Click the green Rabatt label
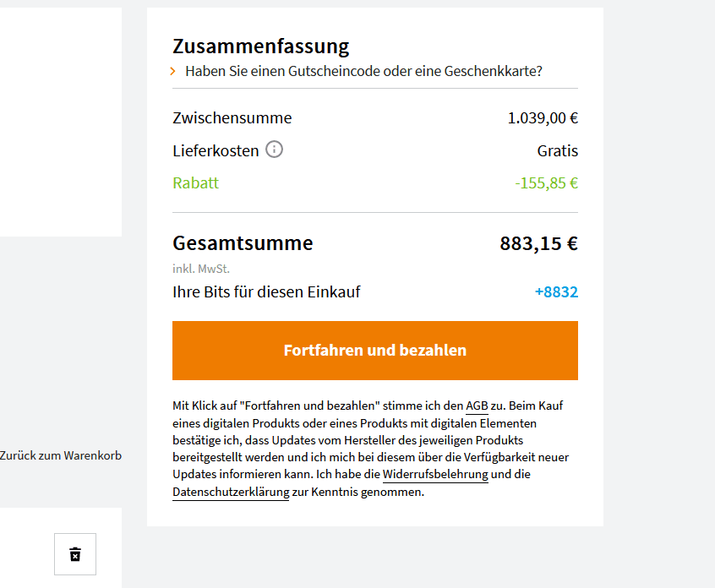 [x=195, y=183]
